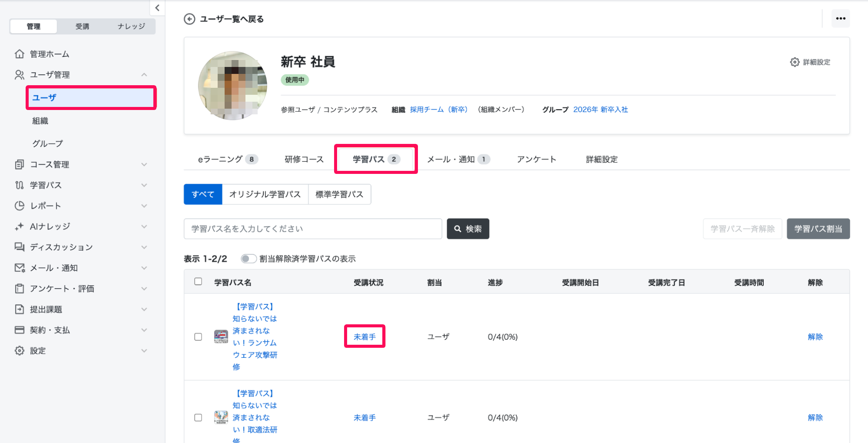Image resolution: width=868 pixels, height=443 pixels.
Task: Select the すべて filter button
Action: pos(203,194)
